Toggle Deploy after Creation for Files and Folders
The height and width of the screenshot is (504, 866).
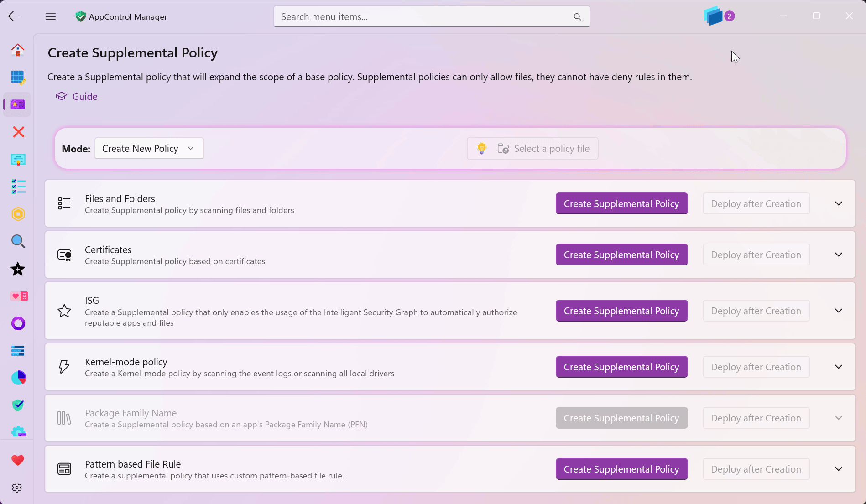coord(756,203)
